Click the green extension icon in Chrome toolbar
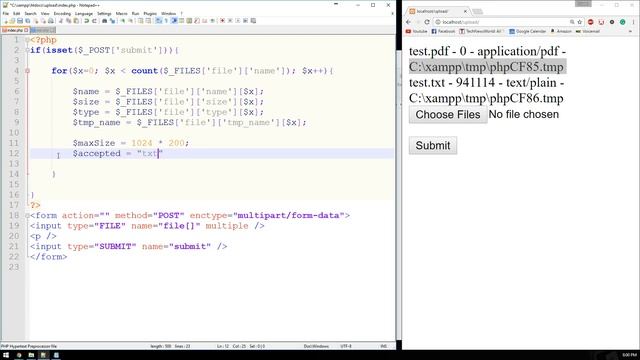The height and width of the screenshot is (360, 640). click(x=622, y=22)
